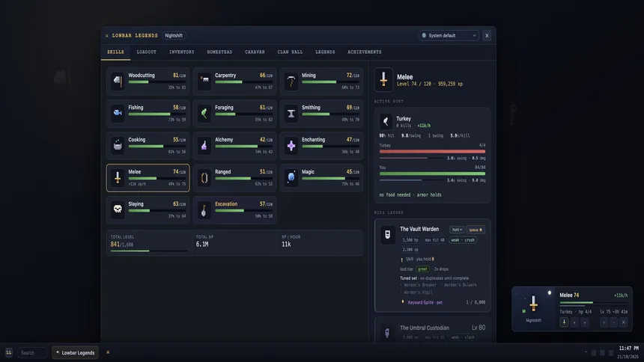This screenshot has width=644, height=362.
Task: Toggle the queue star for The Vault Warden
Action: 476,230
